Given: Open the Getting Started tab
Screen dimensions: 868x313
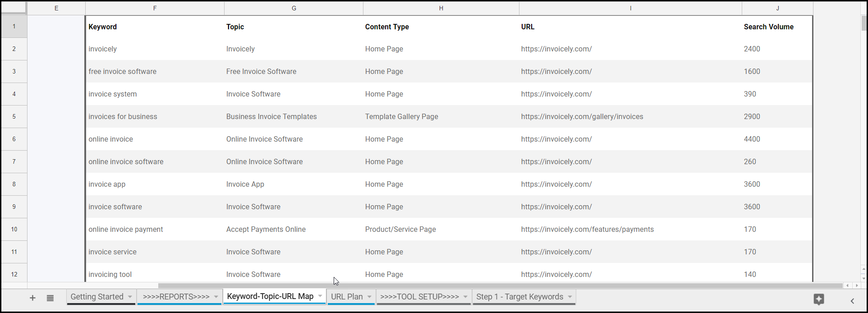Looking at the screenshot, I should coord(97,297).
